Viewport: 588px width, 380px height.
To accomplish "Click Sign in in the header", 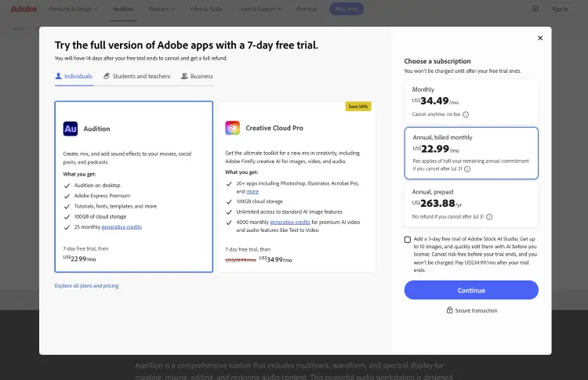I will tap(560, 9).
